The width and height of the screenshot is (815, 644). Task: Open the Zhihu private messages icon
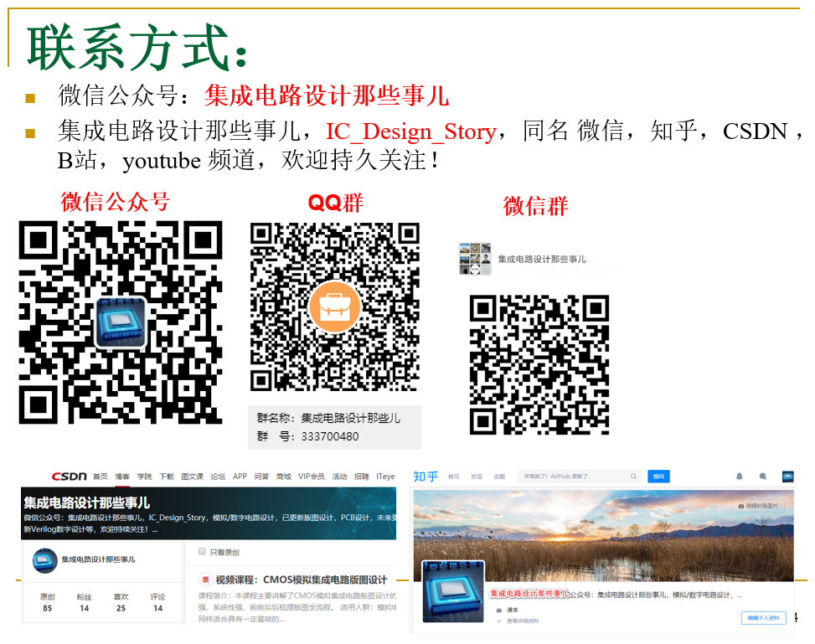click(x=762, y=476)
